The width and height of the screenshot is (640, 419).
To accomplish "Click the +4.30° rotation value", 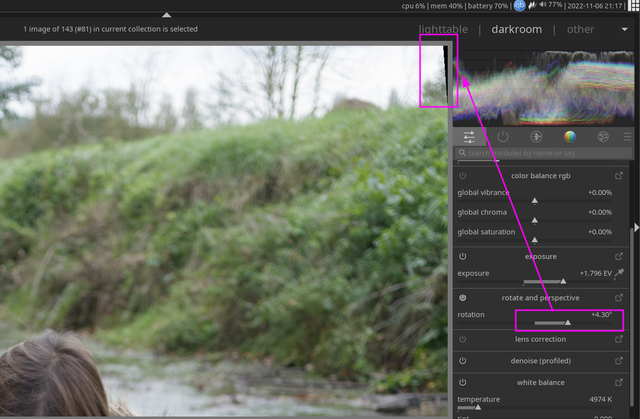I will pyautogui.click(x=601, y=314).
